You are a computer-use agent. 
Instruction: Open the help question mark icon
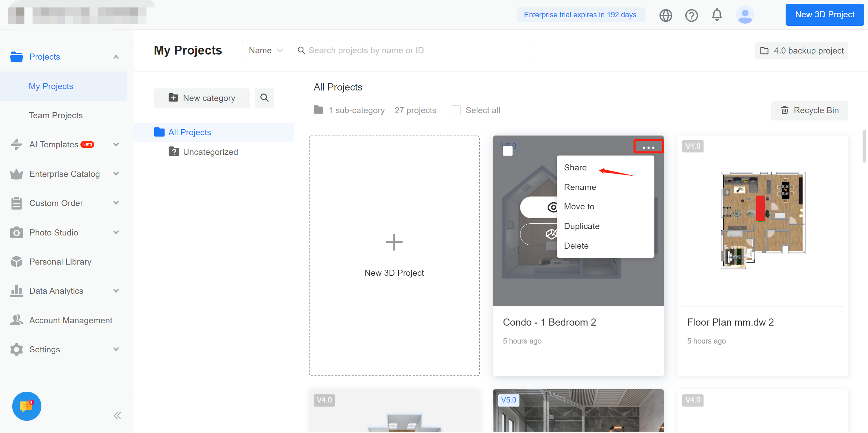pyautogui.click(x=691, y=15)
